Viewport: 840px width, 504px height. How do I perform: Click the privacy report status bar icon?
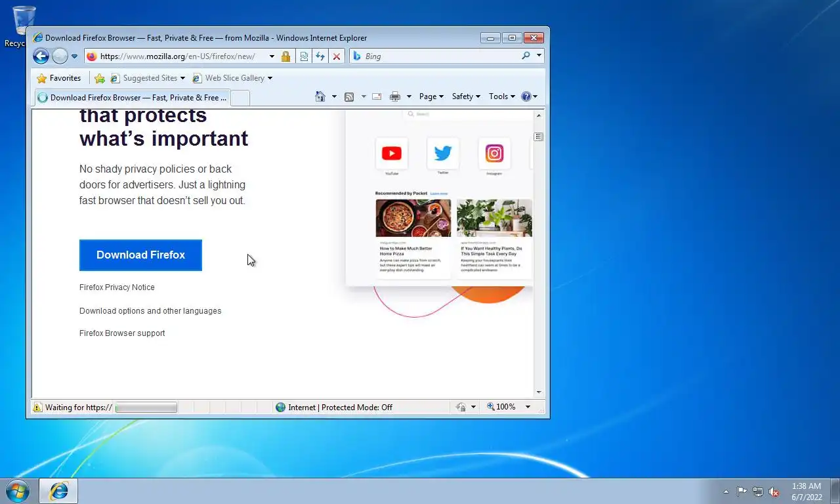[461, 408]
